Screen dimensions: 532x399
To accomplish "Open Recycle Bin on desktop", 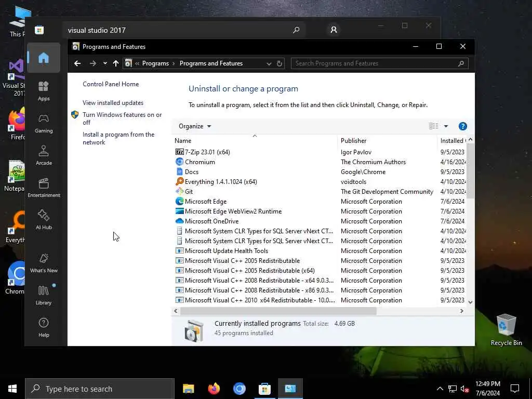I will (x=506, y=329).
